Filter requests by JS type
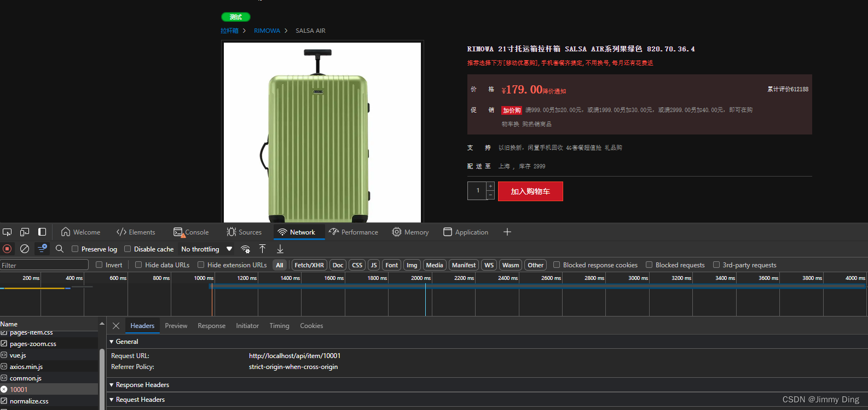Viewport: 868px width, 410px height. (374, 265)
